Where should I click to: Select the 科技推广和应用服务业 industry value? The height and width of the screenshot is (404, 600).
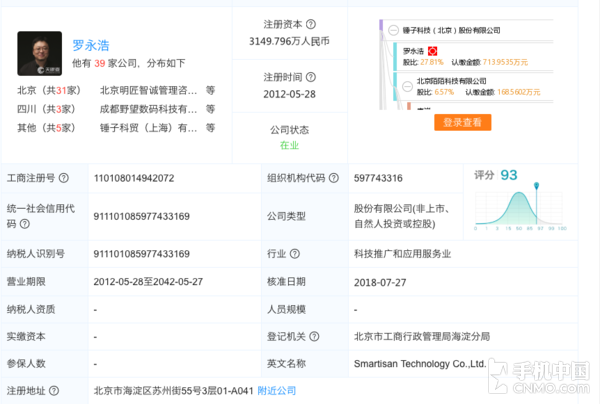coord(403,254)
